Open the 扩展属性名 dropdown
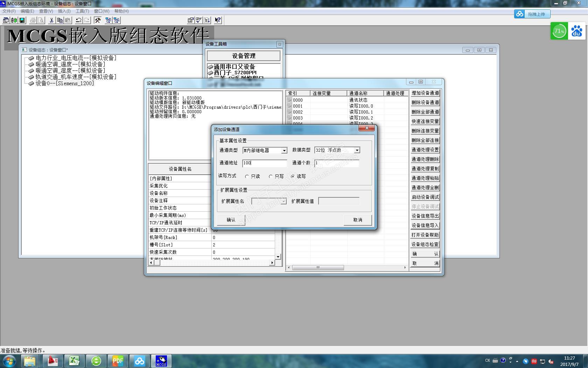 point(283,202)
